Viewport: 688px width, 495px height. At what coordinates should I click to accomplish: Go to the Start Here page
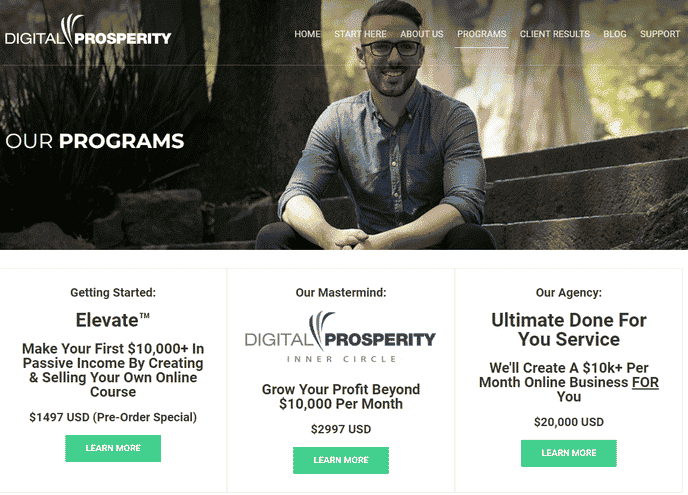[360, 34]
